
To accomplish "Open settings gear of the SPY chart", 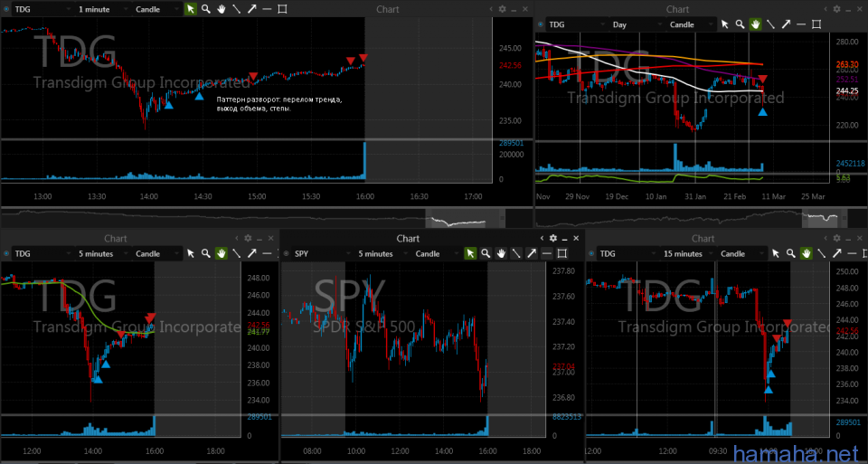I will pos(553,238).
